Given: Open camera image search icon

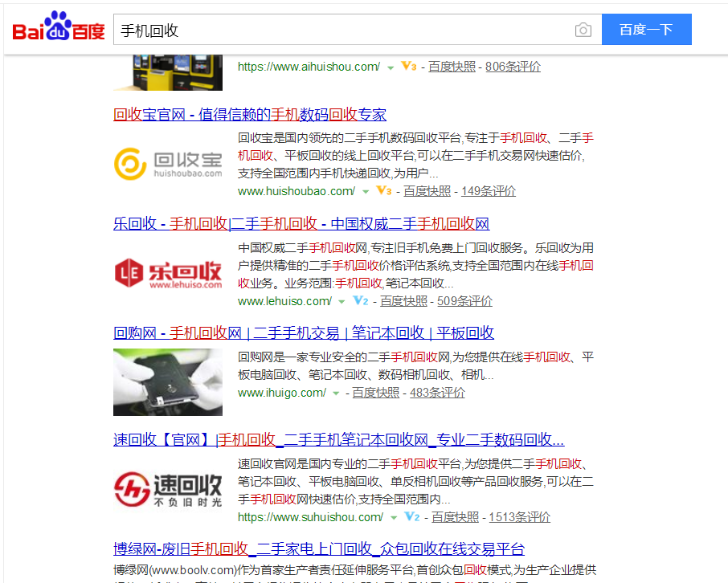Looking at the screenshot, I should click(583, 30).
